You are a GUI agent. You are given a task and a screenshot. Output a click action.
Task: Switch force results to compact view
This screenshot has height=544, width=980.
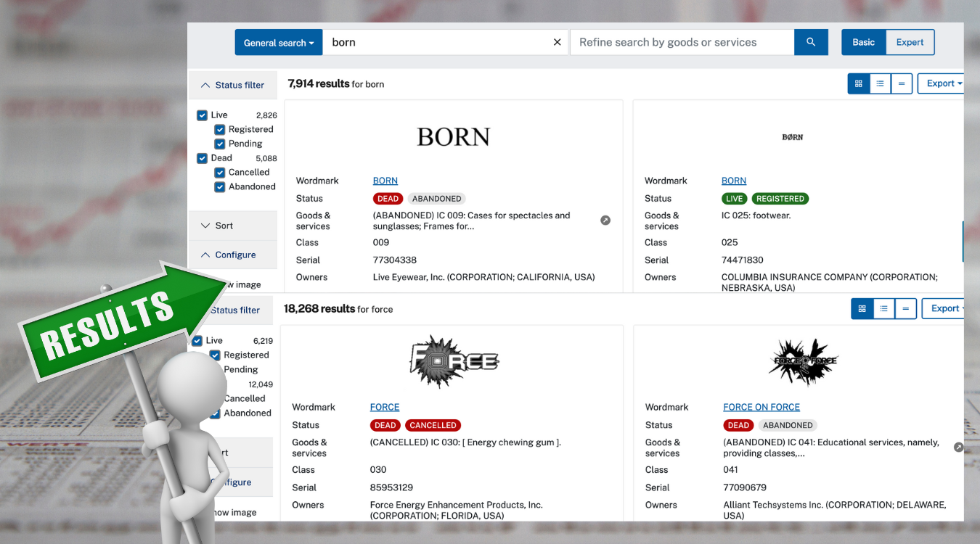[905, 308]
